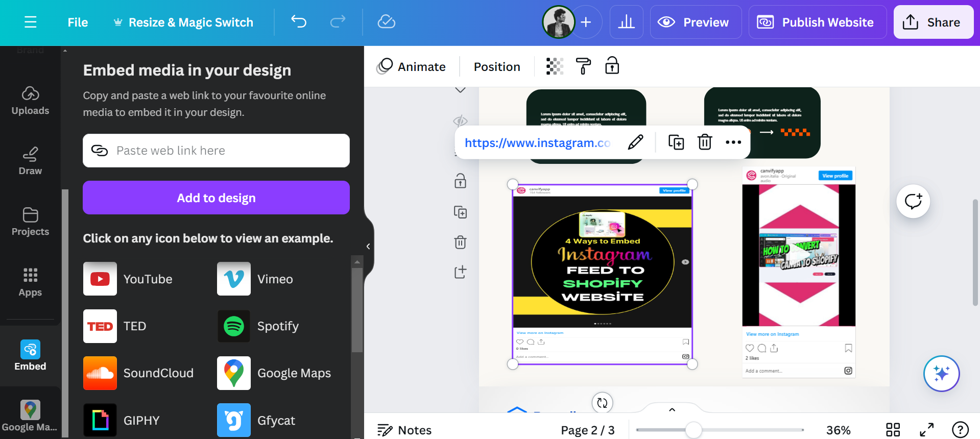Expand the page thumbnails chevron
Viewport: 980px width, 439px height.
(672, 409)
